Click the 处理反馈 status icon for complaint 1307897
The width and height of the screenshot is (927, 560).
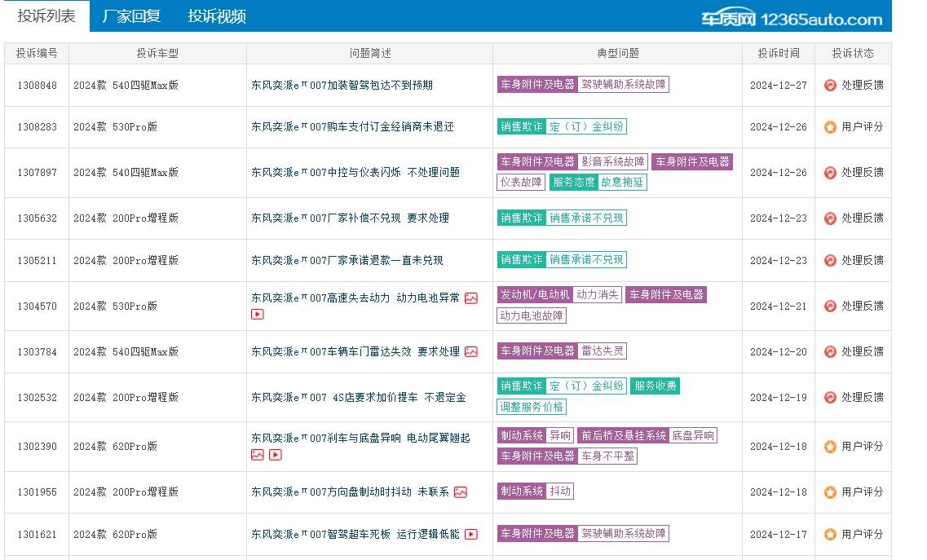coord(830,173)
